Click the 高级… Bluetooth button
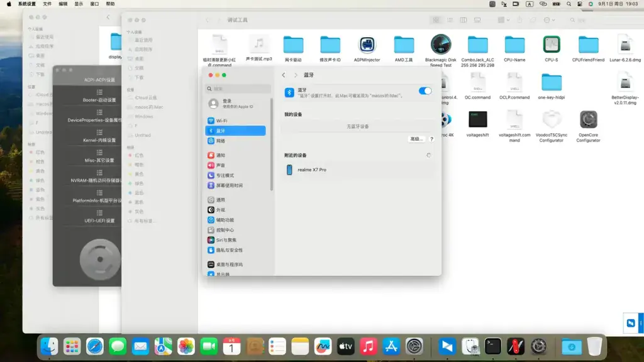This screenshot has width=644, height=362. 416,139
